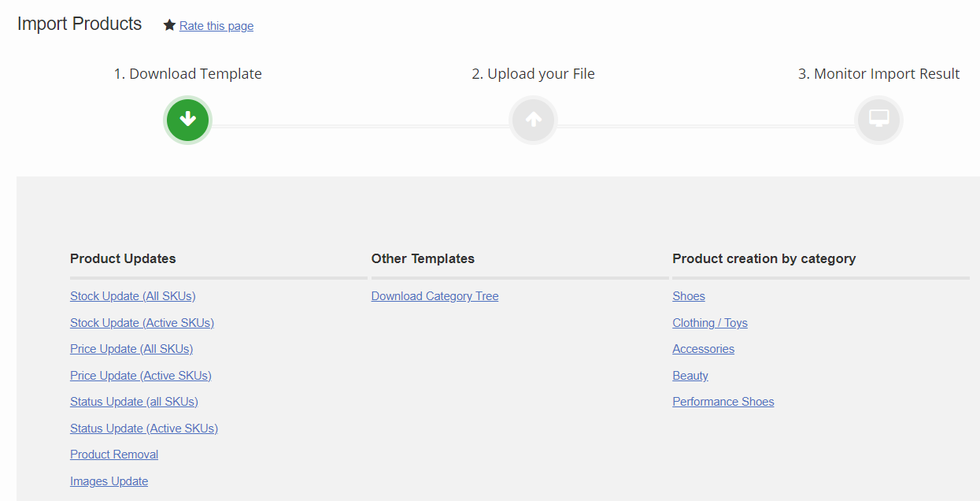Open the Accessories category template

(703, 349)
